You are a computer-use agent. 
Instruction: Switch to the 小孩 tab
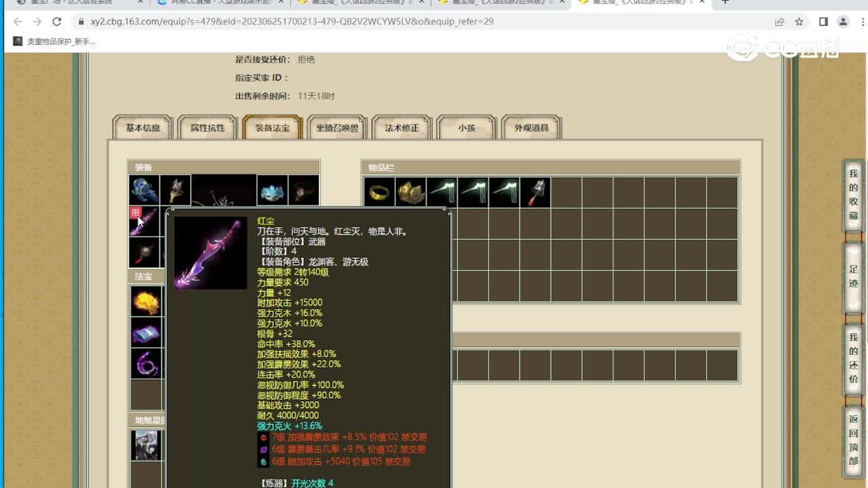[x=467, y=127]
